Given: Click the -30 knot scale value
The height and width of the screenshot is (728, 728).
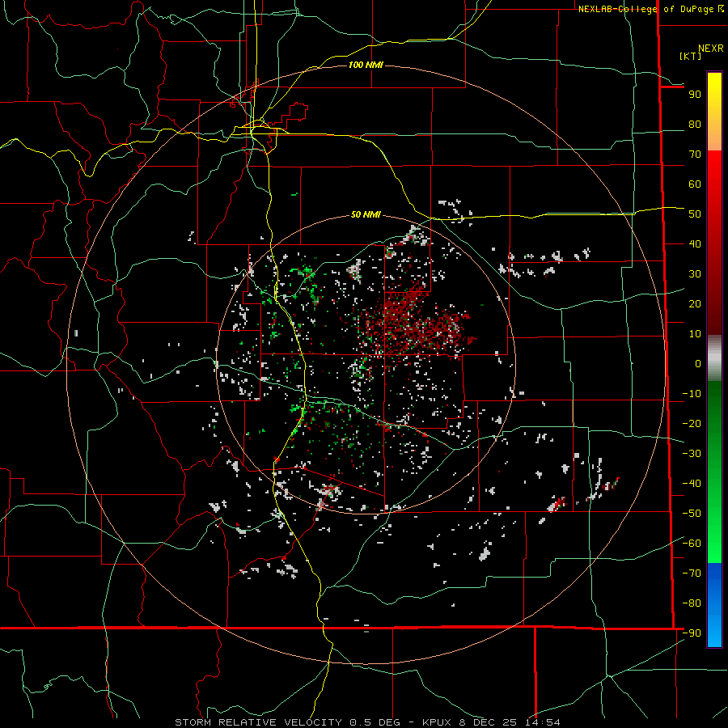Looking at the screenshot, I should (692, 454).
